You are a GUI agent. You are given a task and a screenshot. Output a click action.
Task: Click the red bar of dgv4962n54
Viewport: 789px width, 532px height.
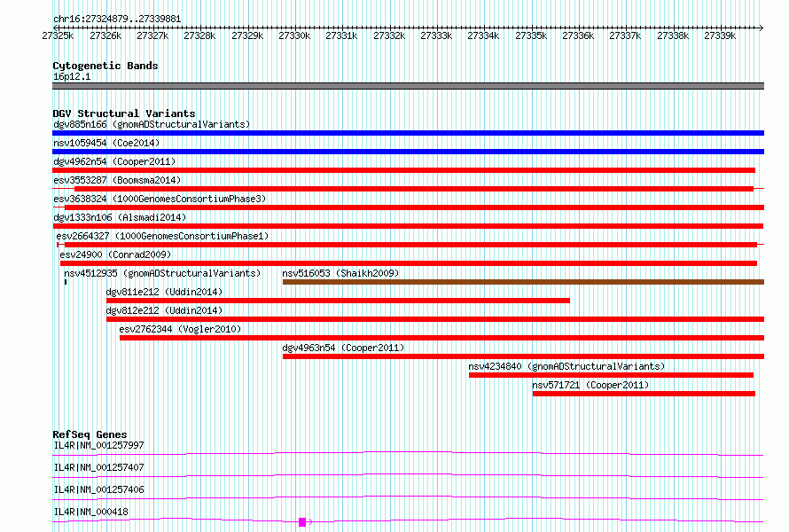coord(403,170)
